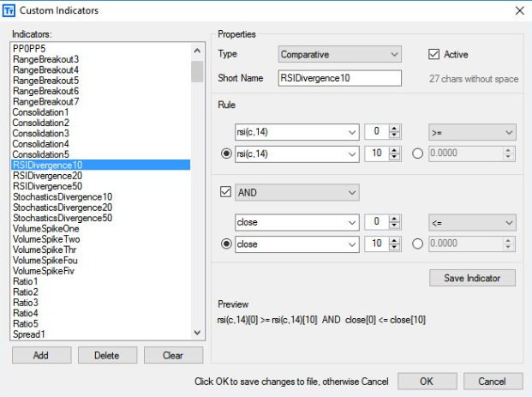This screenshot has width=532, height=397.
Task: Click the Add button
Action: click(x=42, y=355)
